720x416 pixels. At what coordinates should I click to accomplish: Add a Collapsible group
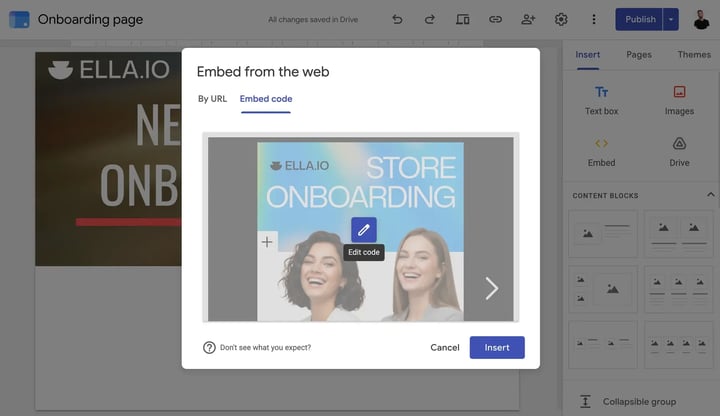pyautogui.click(x=627, y=402)
